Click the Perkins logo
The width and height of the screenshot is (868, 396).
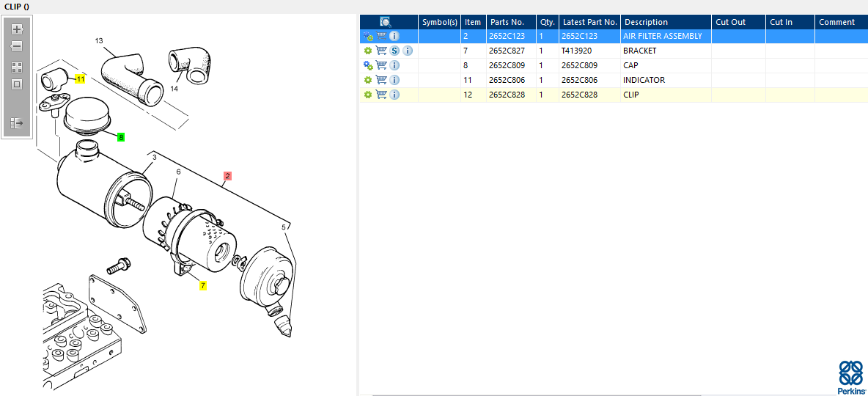[x=851, y=377]
